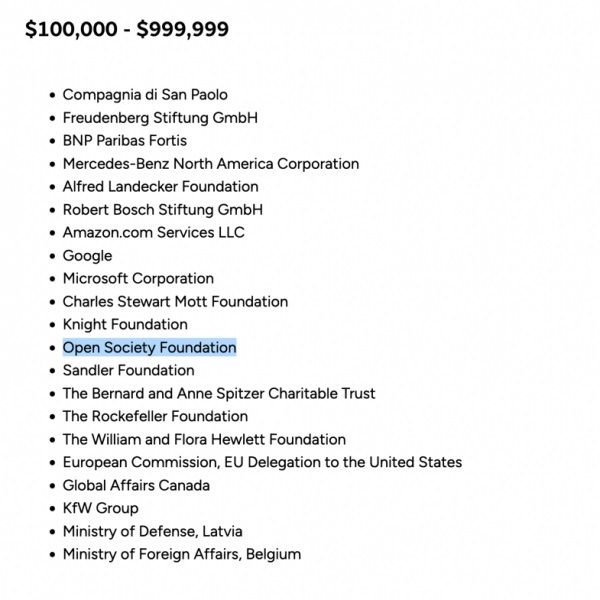Click Amazon.com Services LLC text
The image size is (600, 600).
tap(153, 233)
